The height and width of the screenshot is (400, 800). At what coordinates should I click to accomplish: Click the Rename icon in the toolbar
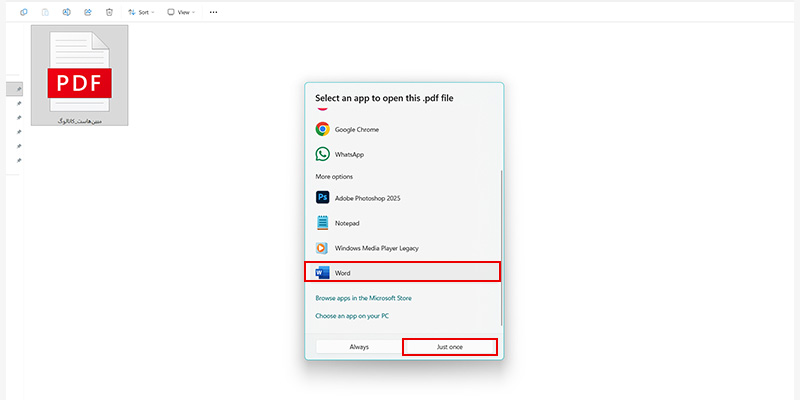click(66, 12)
